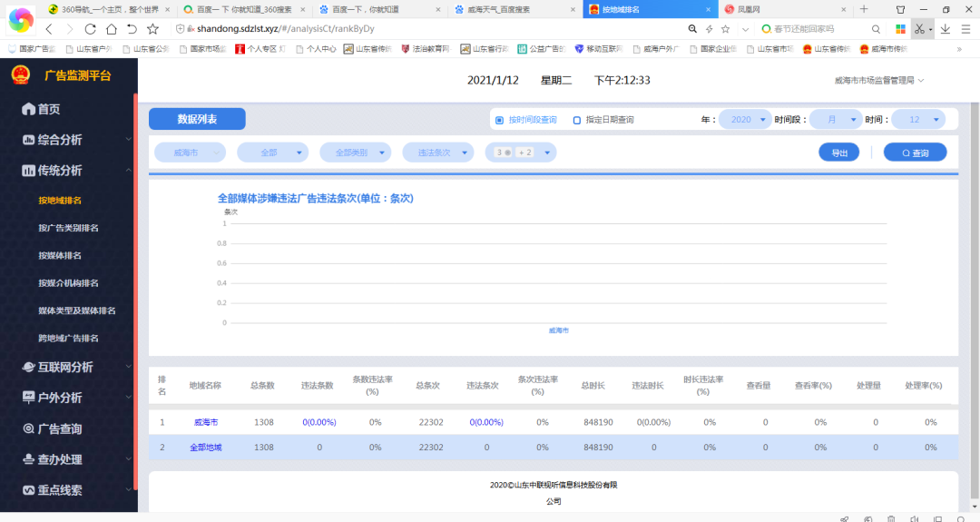Click the 首页 home icon in sidebar
Image resolution: width=980 pixels, height=522 pixels.
click(28, 109)
